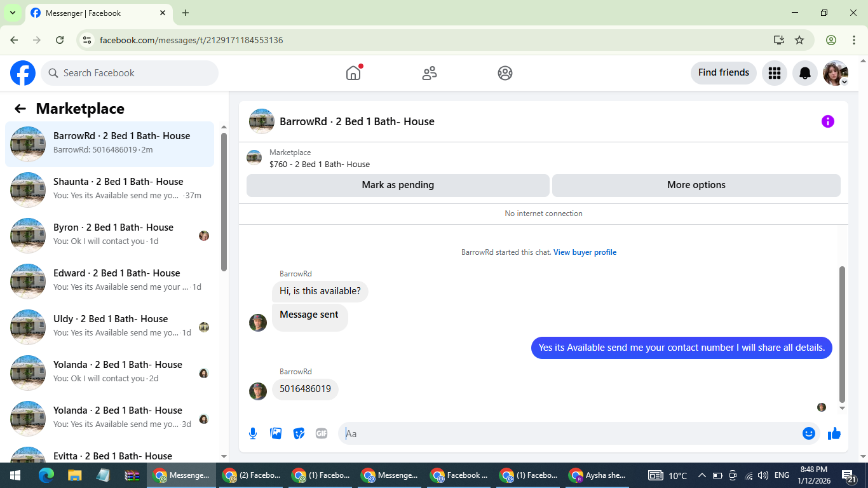Open the Home feed icon

click(x=353, y=73)
